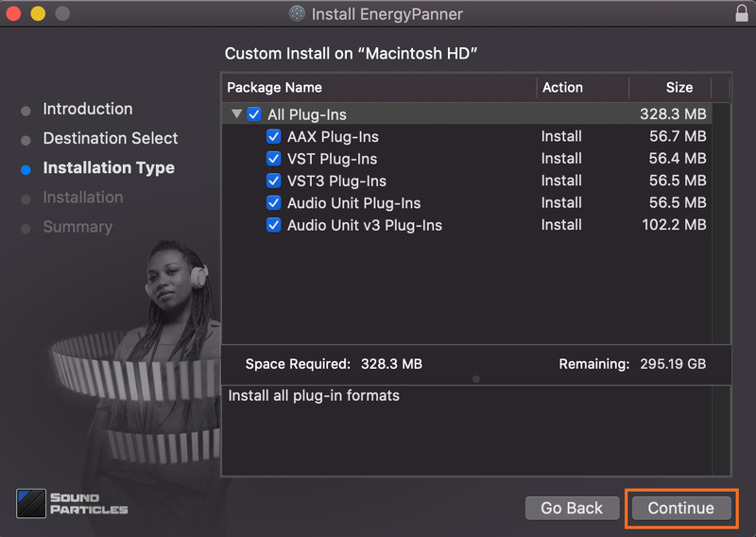Uncheck the All Plug-Ins checkbox
Screen dimensions: 756x537
pyautogui.click(x=254, y=114)
